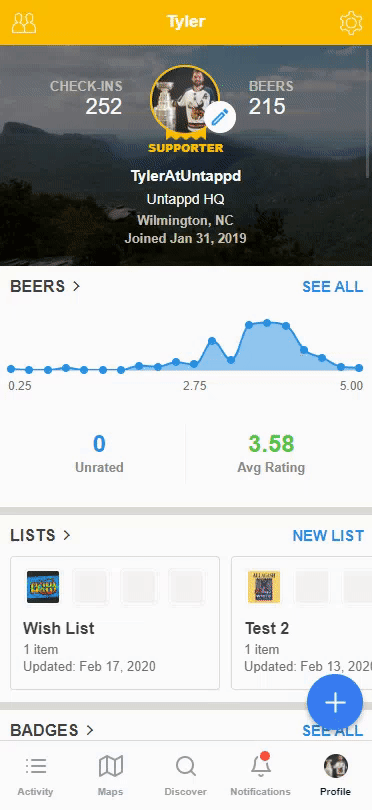Switch to the Profile tab

coord(335,774)
